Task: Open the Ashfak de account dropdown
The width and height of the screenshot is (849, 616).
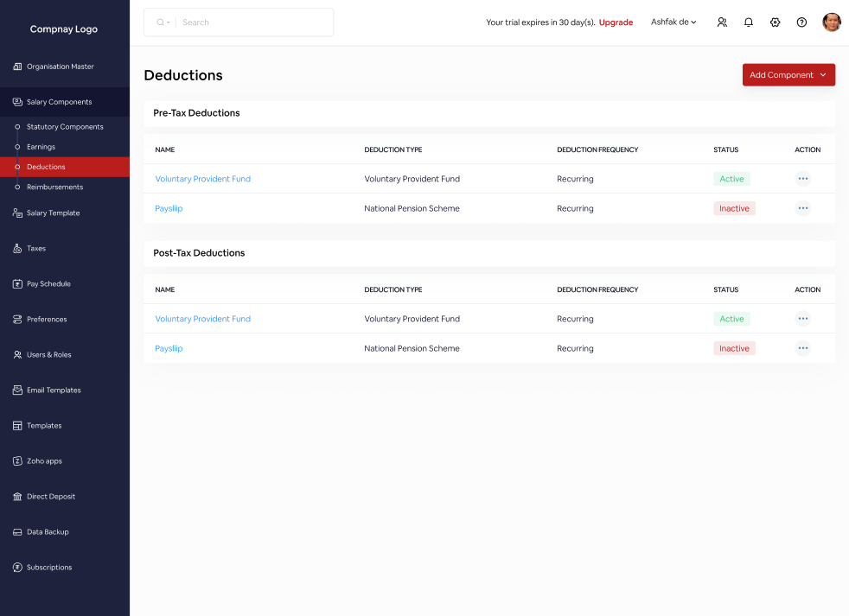Action: click(x=673, y=22)
